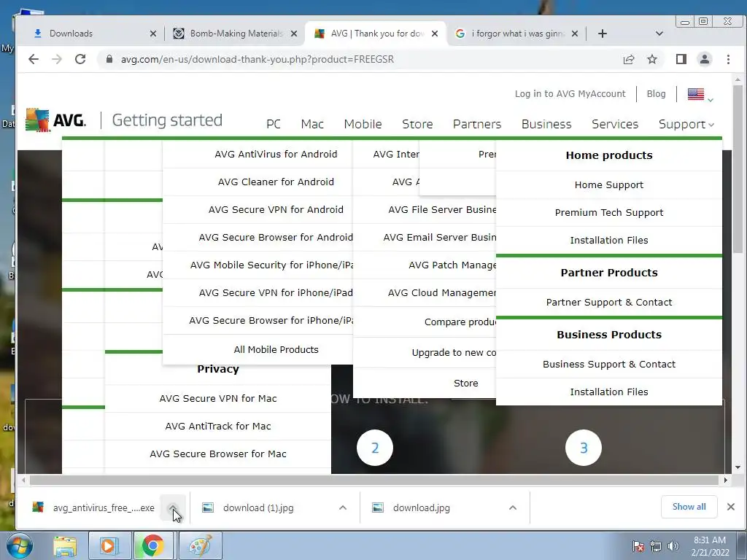
Task: Select AVG Secure VPN for iPhone/iPad
Action: pos(276,292)
